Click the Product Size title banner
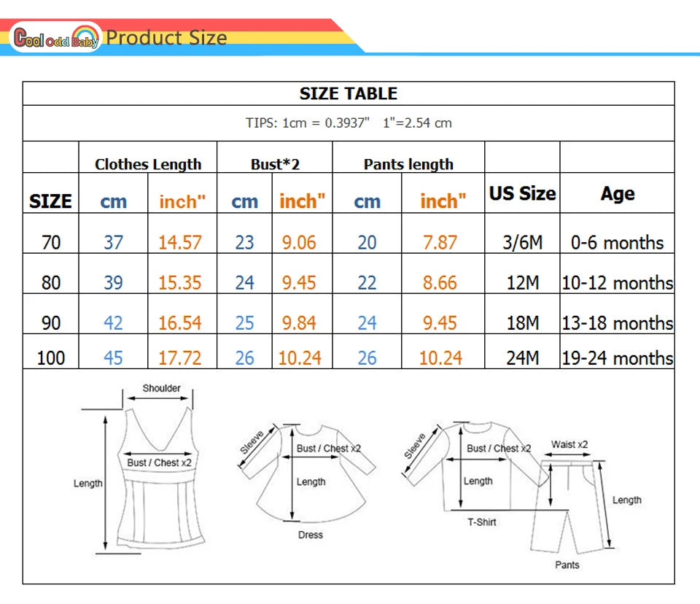Viewport: 700px width, 604px height. (166, 38)
